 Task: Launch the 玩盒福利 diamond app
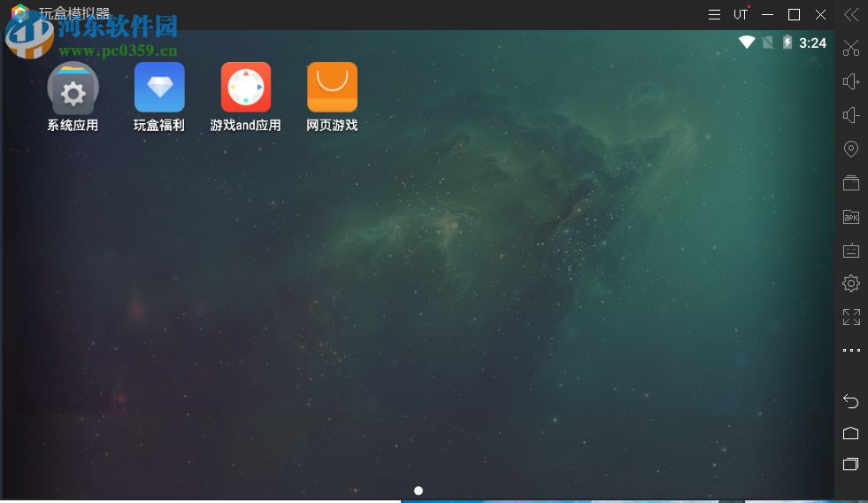tap(159, 87)
